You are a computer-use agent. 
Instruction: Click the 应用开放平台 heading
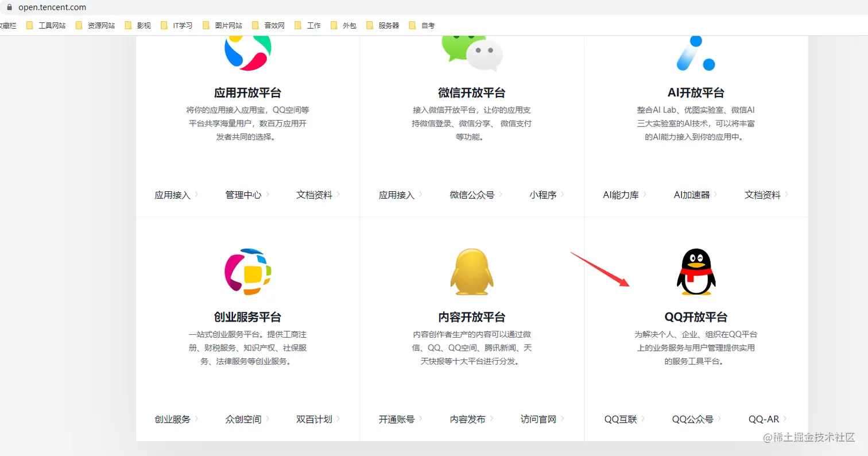pyautogui.click(x=247, y=93)
